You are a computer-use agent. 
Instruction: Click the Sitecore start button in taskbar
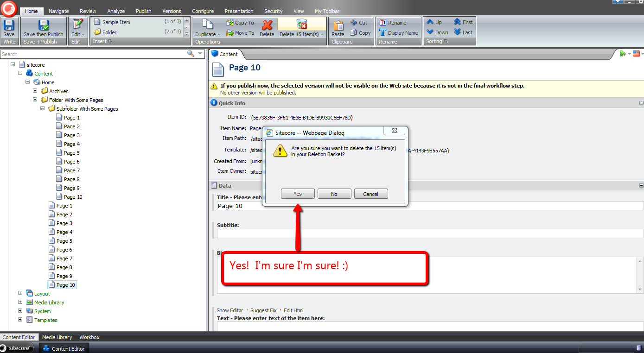(18, 348)
